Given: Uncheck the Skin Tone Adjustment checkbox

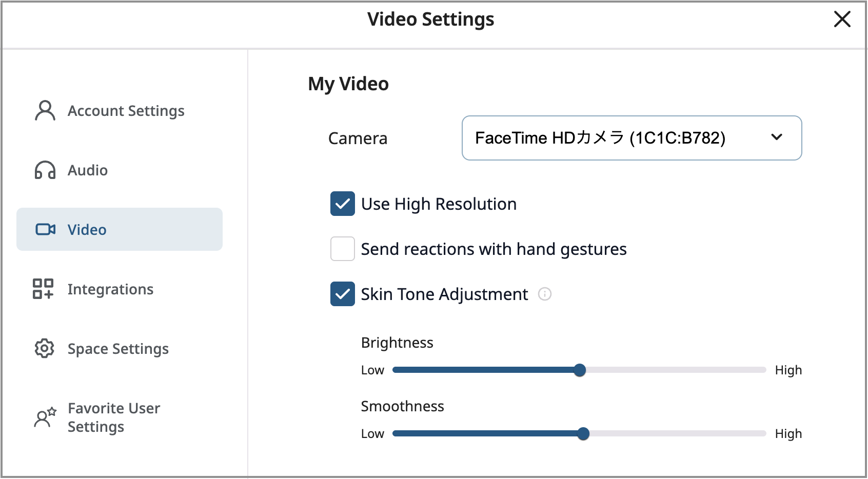Looking at the screenshot, I should tap(342, 294).
